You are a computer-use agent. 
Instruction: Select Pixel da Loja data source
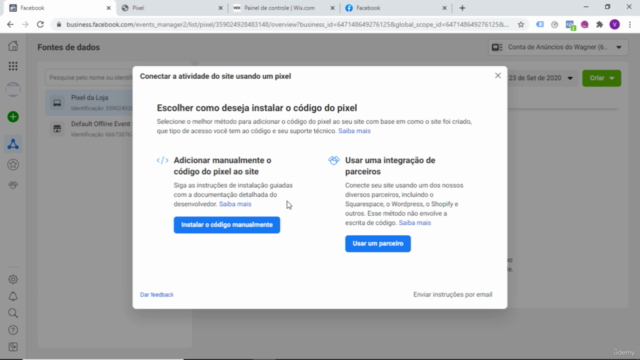pos(89,103)
